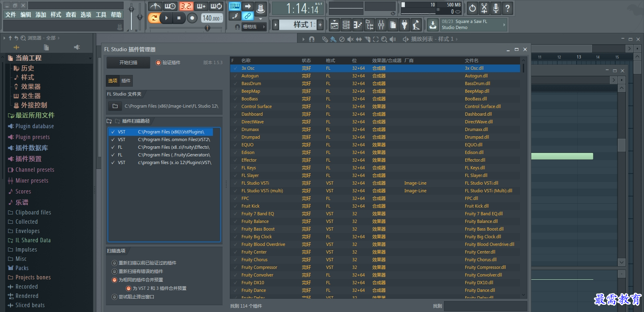Open the 添加 add menu
Viewport: 644px width, 312px height.
[41, 15]
